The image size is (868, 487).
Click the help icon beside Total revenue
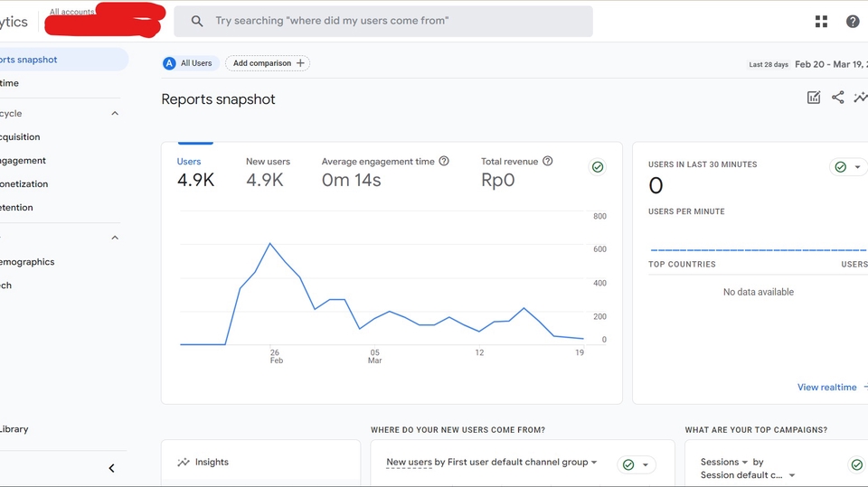click(547, 162)
